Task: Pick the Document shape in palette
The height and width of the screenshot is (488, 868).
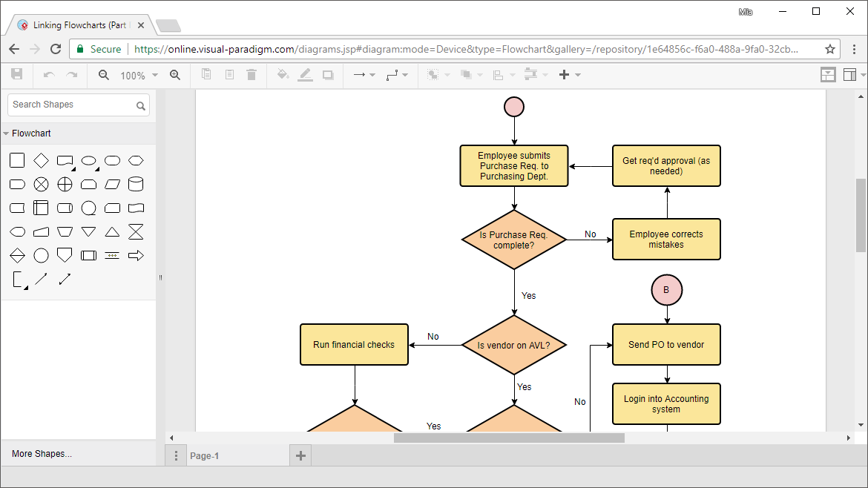Action: pos(65,161)
